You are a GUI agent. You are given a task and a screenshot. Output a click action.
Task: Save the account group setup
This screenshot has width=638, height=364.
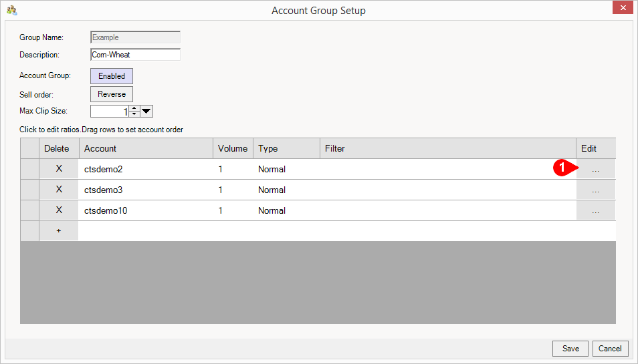[570, 349]
